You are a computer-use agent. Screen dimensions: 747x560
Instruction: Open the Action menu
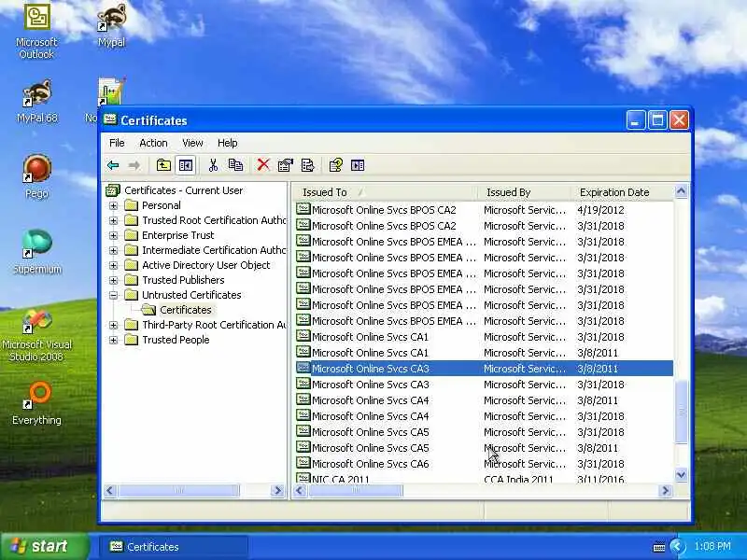[x=153, y=143]
